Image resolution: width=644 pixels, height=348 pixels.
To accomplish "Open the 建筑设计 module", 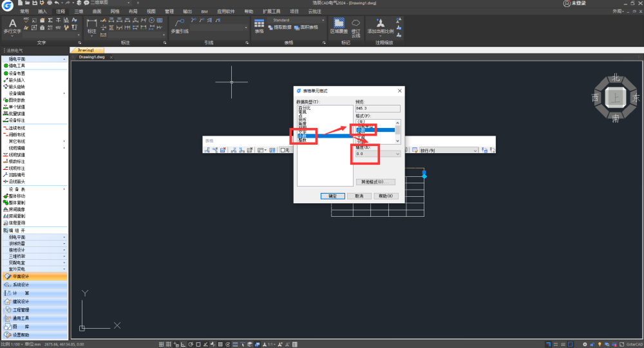I will 35,302.
